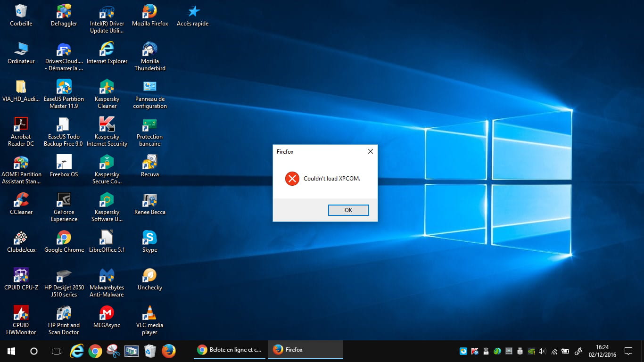The width and height of the screenshot is (644, 362).
Task: Launch Firefox from the pinned taskbar icon
Action: pos(169,351)
